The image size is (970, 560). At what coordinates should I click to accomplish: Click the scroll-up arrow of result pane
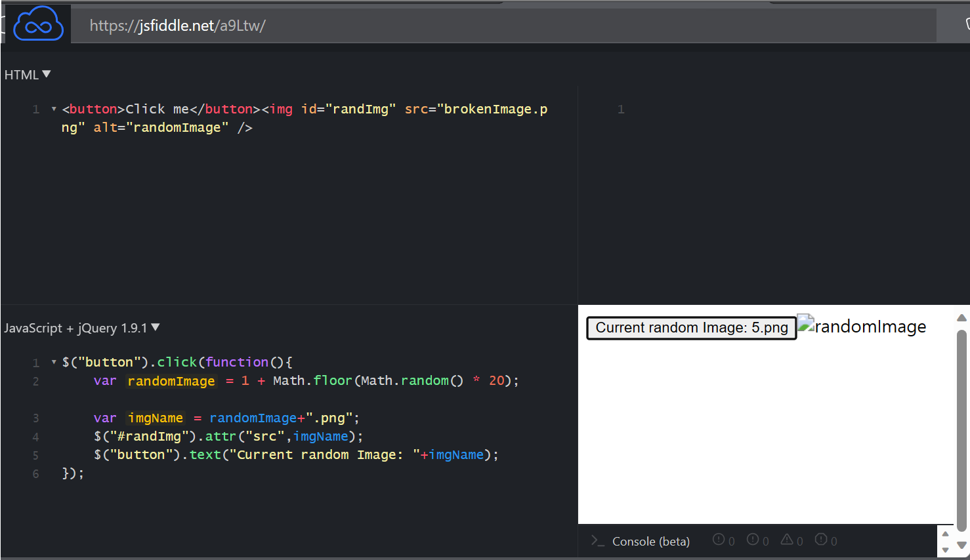pos(961,318)
